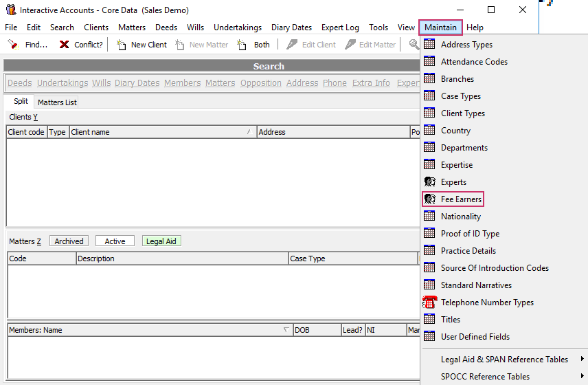Expand SPOCC Reference Tables submenu
Image resolution: width=588 pixels, height=385 pixels.
pos(504,376)
